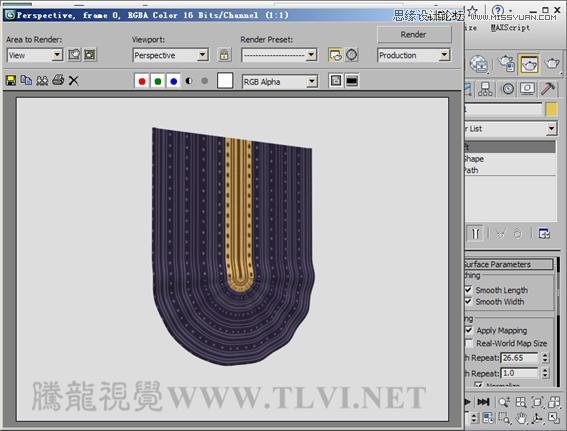Open Environment and Effects dialog icon

352,55
